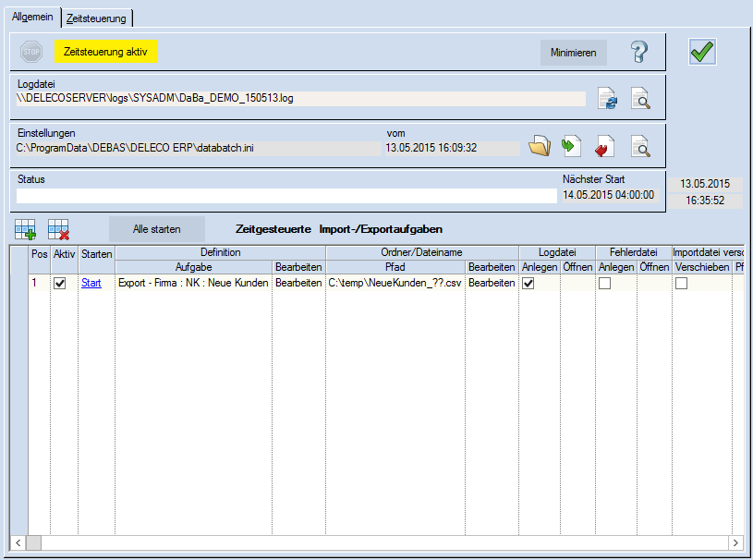Viewport: 753px width, 560px height.
Task: View the log file with magnifier icon
Action: click(641, 97)
